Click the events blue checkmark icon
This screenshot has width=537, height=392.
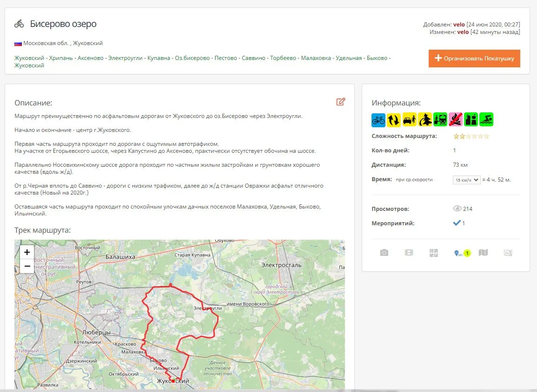pos(457,223)
